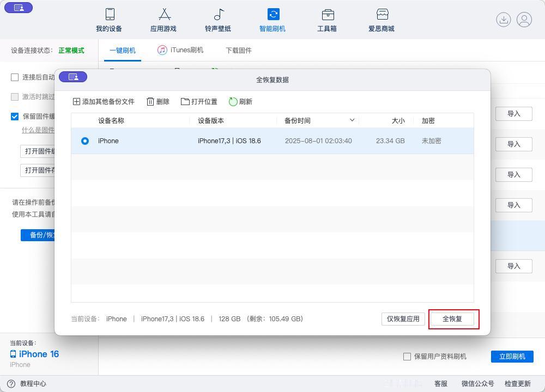Toggle the 连接后自动 (auto after connect) checkbox
This screenshot has height=392, width=545.
(x=15, y=77)
